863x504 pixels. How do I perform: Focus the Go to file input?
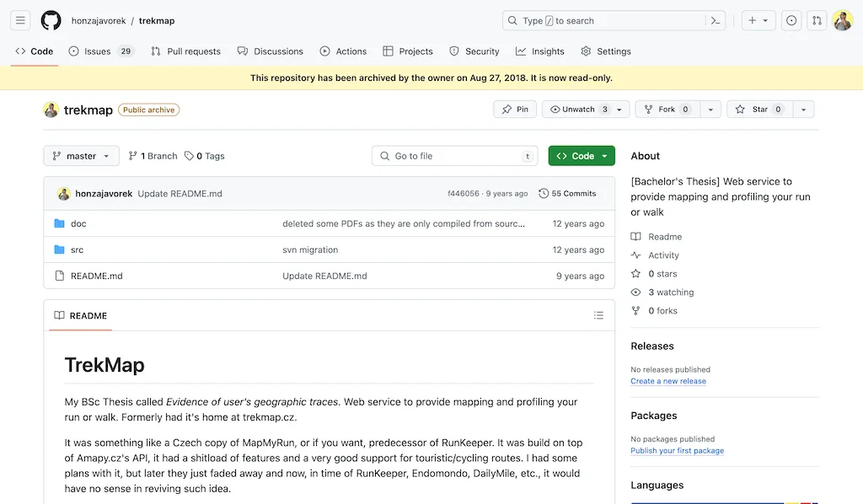[454, 156]
